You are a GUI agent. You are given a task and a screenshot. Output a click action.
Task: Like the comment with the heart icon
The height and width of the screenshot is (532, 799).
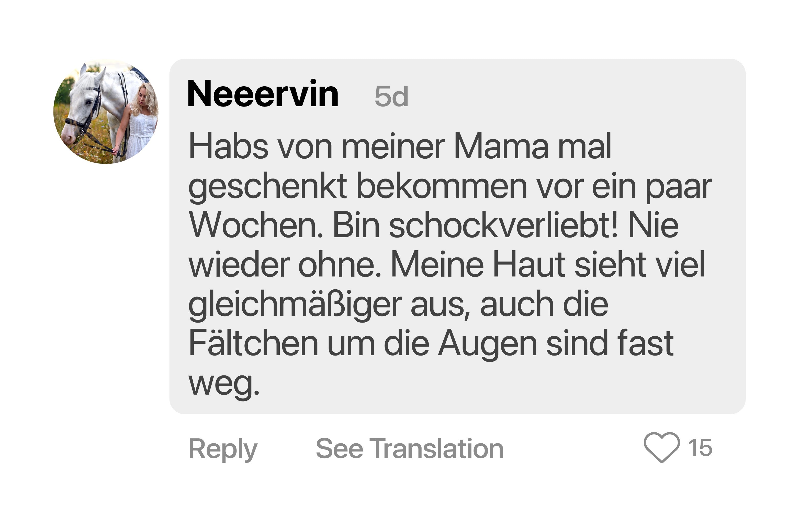tap(661, 447)
